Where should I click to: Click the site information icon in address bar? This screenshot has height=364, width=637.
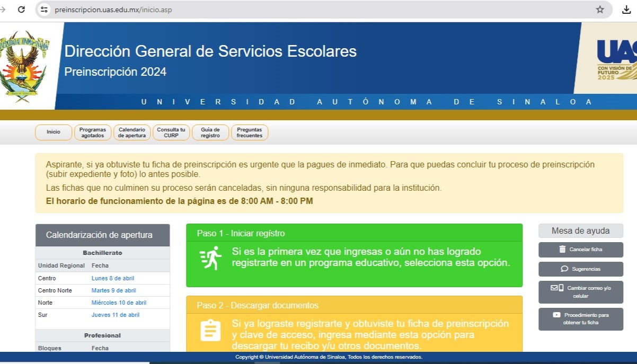coord(45,10)
